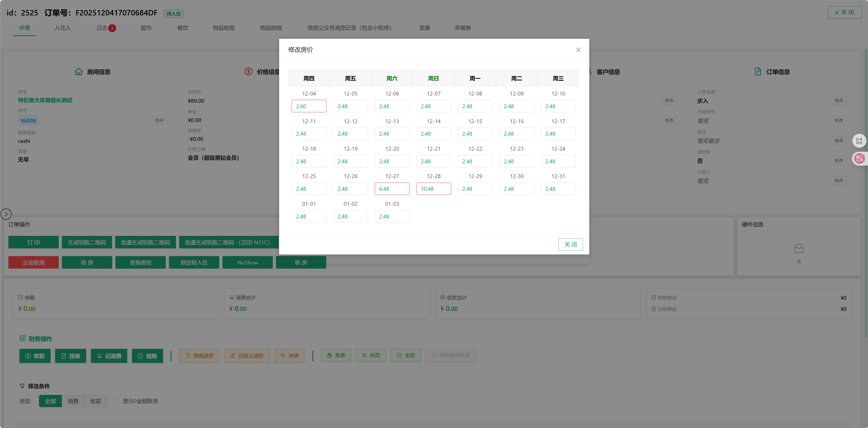Click the 12-27 price field showing 6.48
This screenshot has height=428, width=868.
click(392, 189)
